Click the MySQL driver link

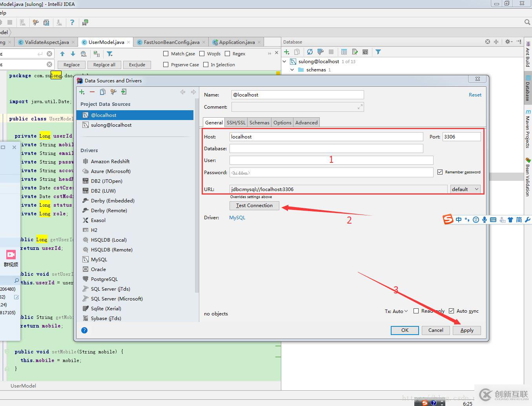coord(237,217)
